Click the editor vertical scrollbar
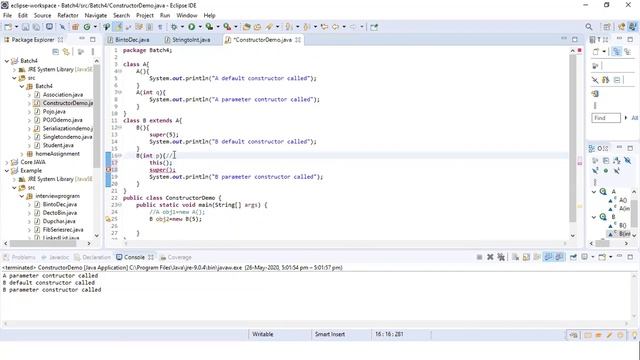 (x=572, y=139)
